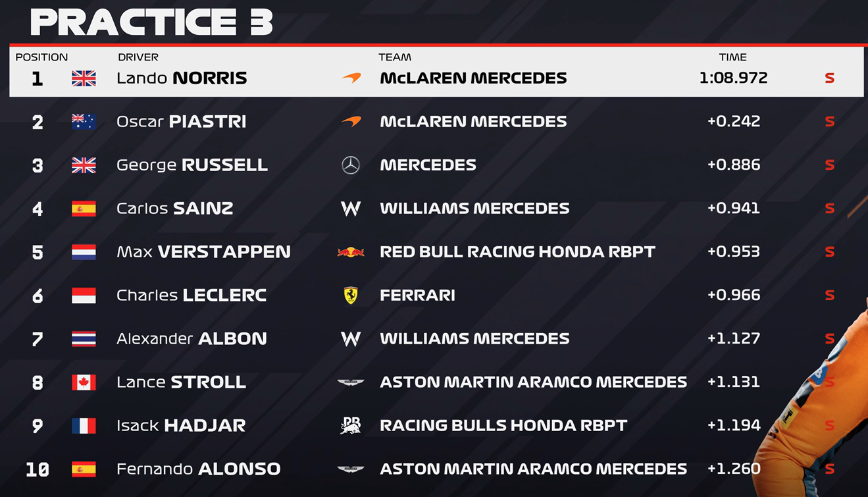
Task: Select the Practice 3 heading
Action: pyautogui.click(x=151, y=22)
